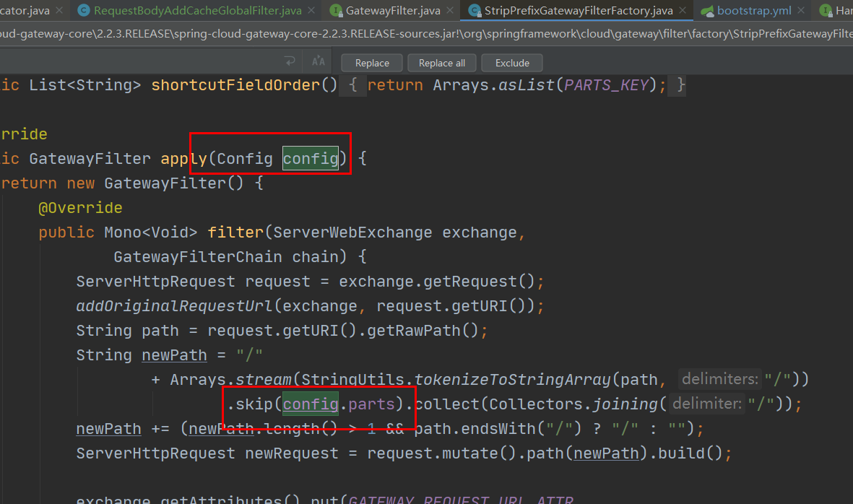853x504 pixels.
Task: Click config in the .skip() call
Action: point(310,404)
